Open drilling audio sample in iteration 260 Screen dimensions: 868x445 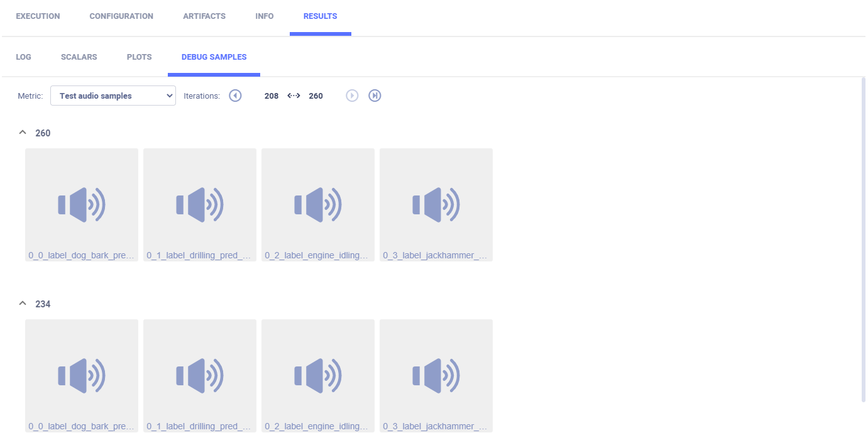[200, 204]
